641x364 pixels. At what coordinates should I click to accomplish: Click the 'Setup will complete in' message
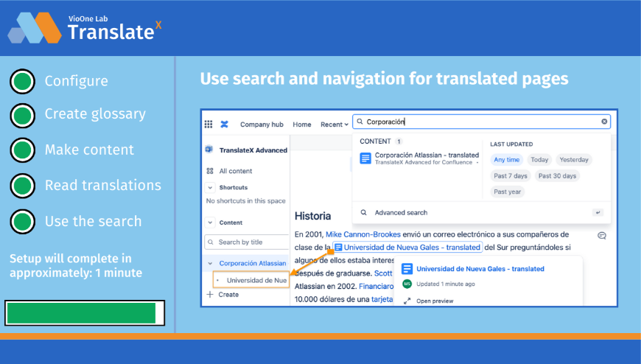tap(76, 265)
